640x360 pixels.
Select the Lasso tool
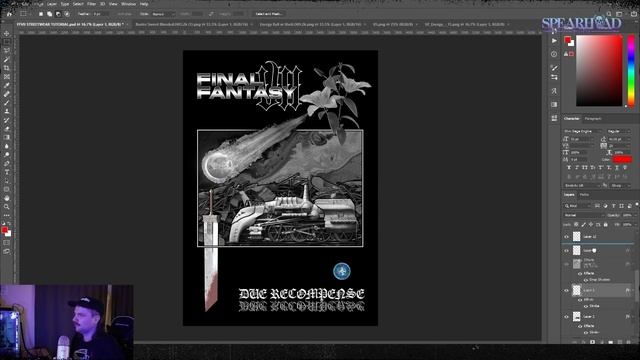pos(7,51)
